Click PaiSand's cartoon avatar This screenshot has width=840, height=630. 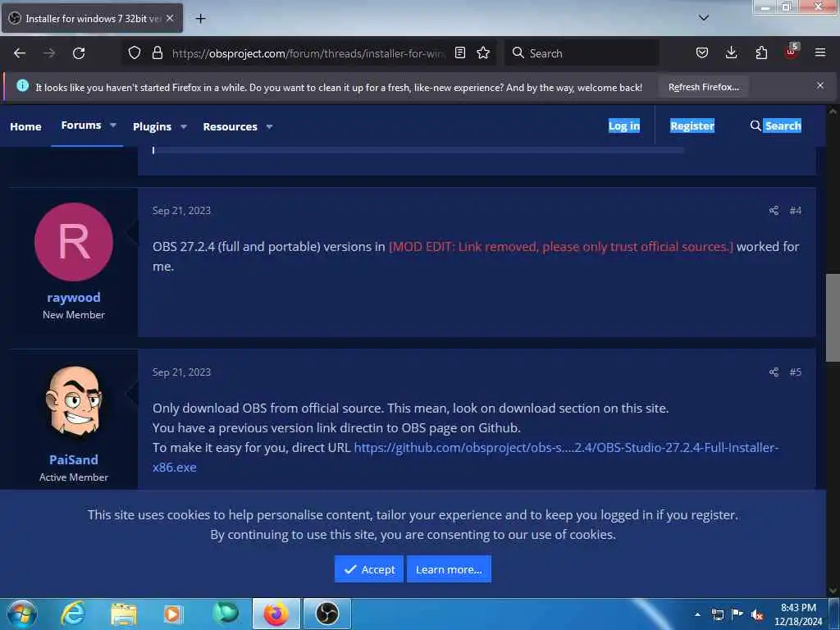[x=74, y=402]
